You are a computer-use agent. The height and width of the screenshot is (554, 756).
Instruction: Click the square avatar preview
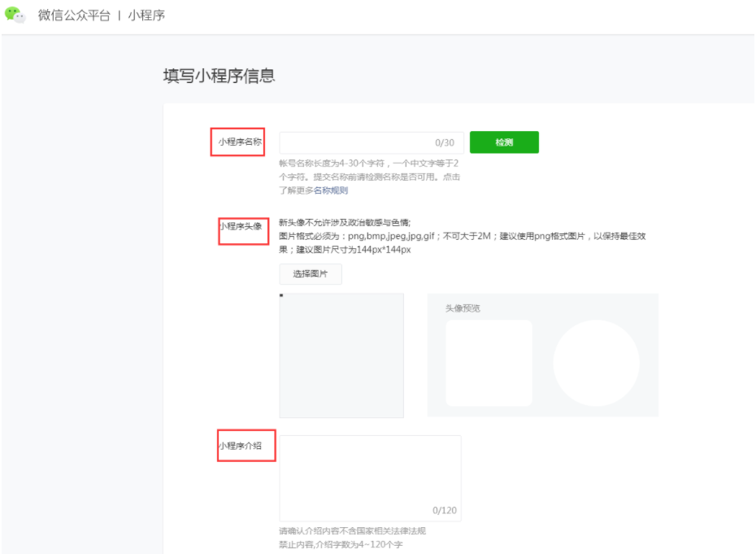point(489,362)
